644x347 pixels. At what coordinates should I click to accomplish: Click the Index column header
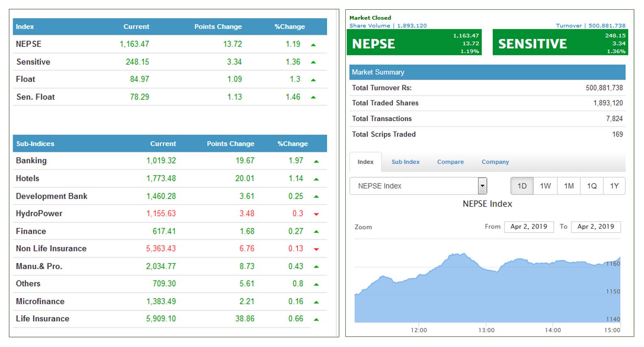(25, 26)
